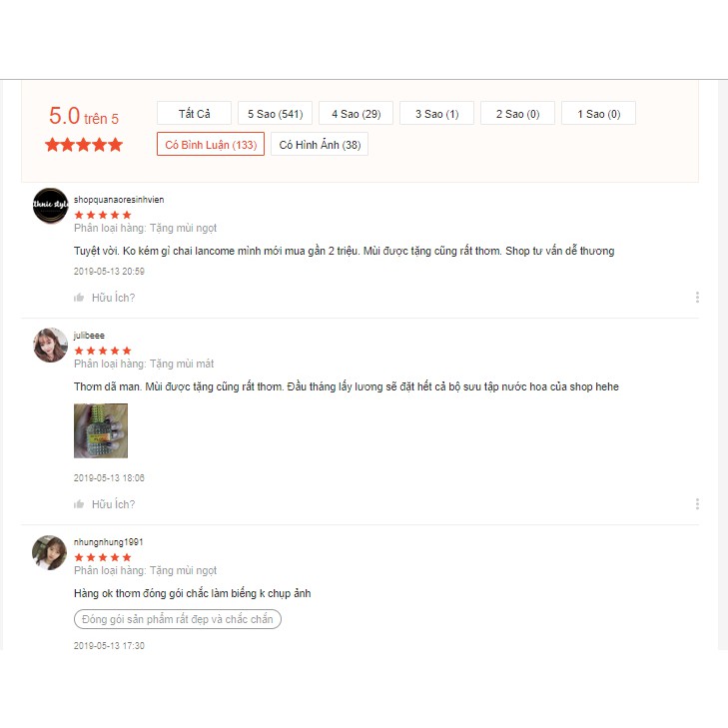The width and height of the screenshot is (728, 728).
Task: Filter reviews by 3 Sao (1)
Action: pyautogui.click(x=436, y=113)
